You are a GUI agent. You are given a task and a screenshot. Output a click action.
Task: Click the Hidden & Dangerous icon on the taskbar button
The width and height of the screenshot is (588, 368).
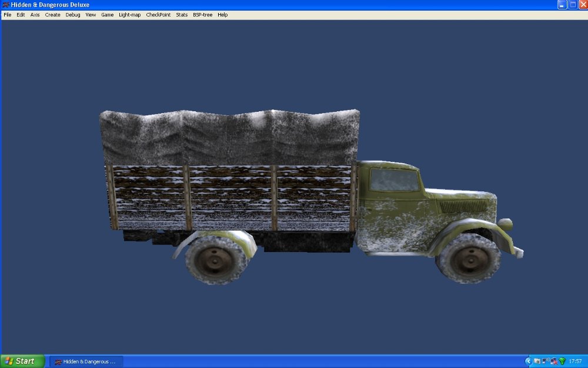click(58, 360)
